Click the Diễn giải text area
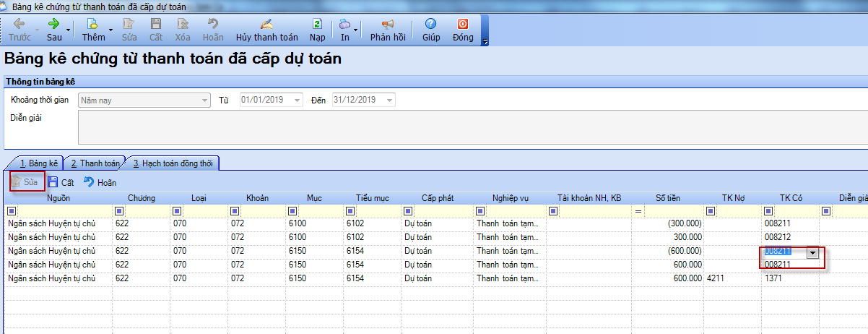The width and height of the screenshot is (868, 334). (472, 127)
